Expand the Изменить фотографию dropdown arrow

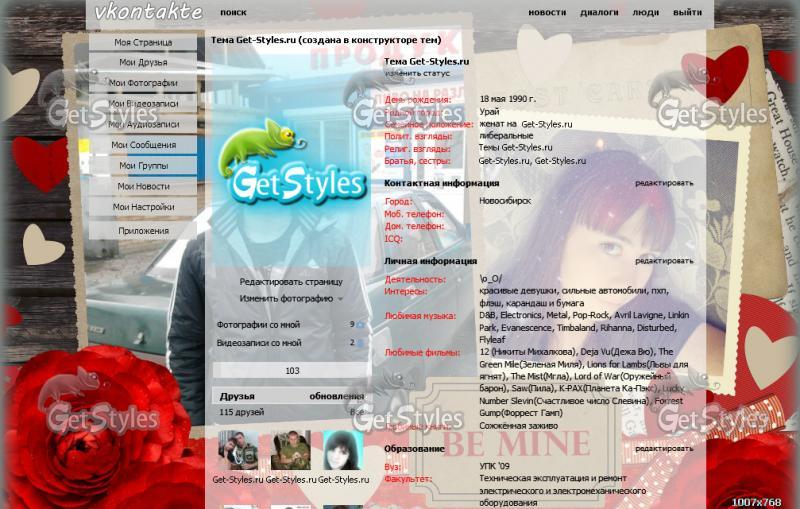click(340, 299)
